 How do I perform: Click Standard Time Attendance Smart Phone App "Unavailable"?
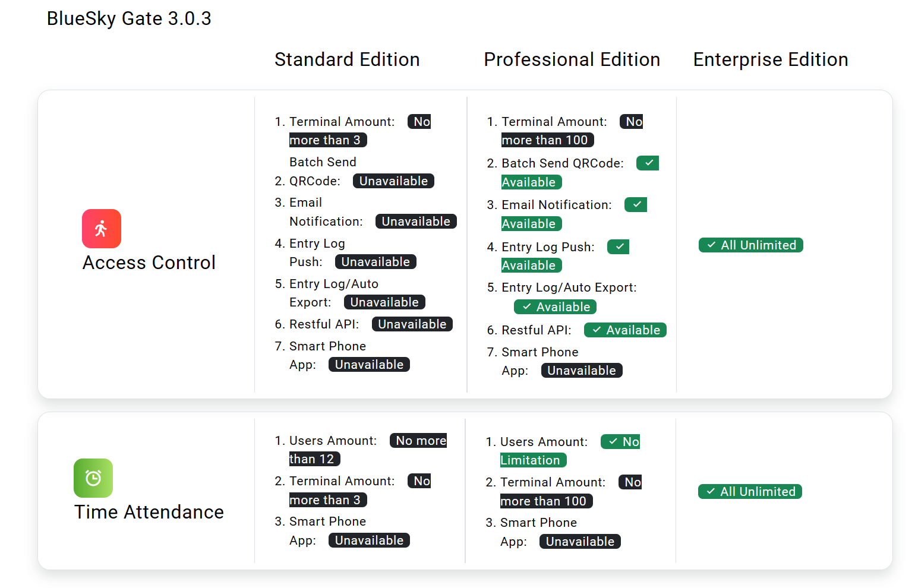click(369, 540)
